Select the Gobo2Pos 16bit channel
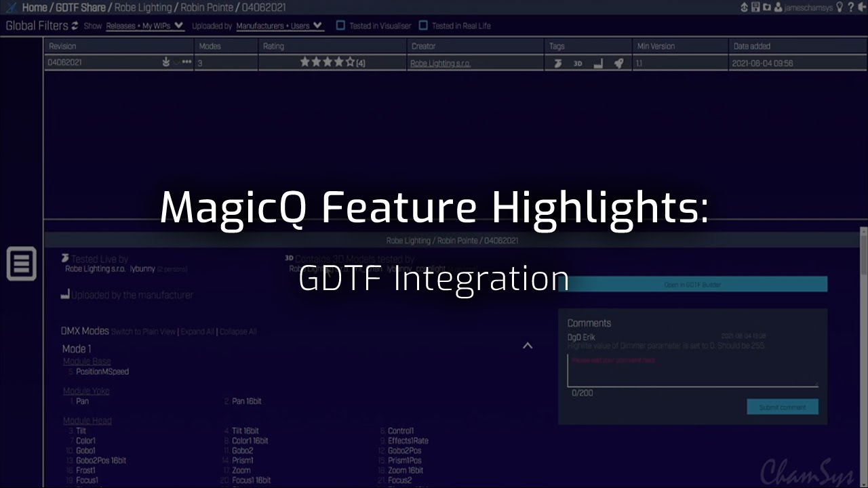This screenshot has width=868, height=488. (101, 461)
